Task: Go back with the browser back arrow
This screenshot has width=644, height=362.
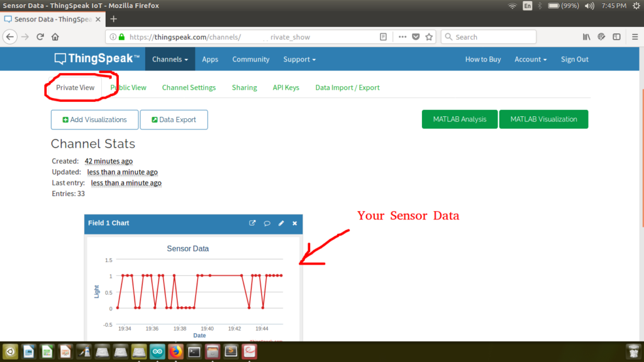Action: 10,37
